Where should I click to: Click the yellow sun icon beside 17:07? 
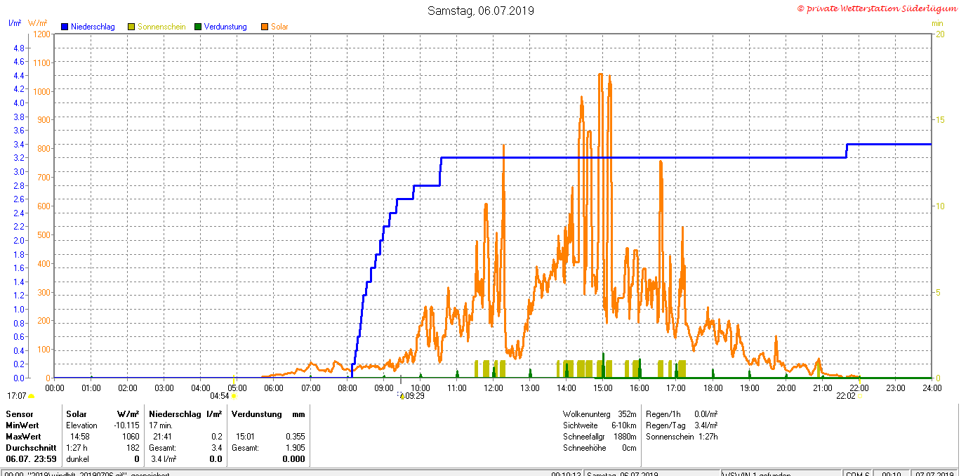31,396
